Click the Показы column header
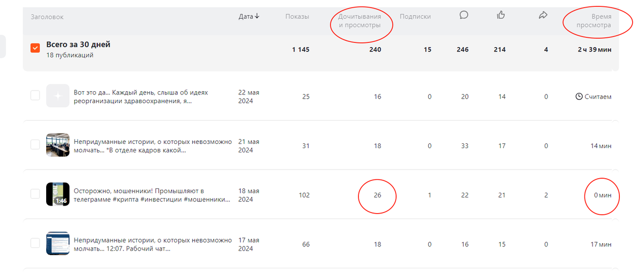644x278 pixels. coord(297,17)
